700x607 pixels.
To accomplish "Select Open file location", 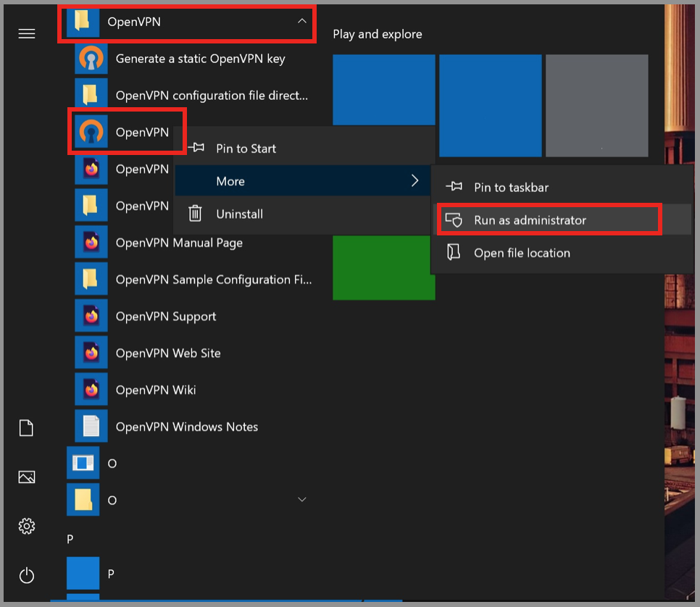I will (x=522, y=253).
